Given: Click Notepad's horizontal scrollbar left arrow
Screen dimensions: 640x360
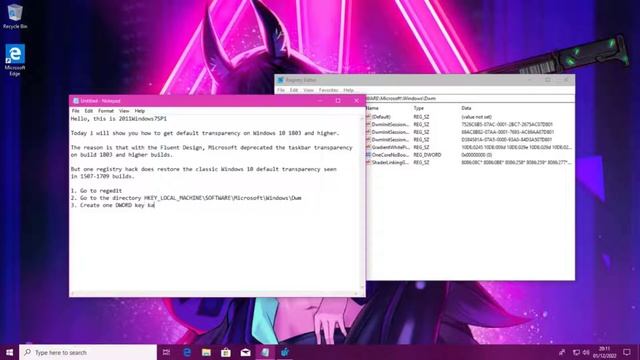Looking at the screenshot, I should (73, 293).
